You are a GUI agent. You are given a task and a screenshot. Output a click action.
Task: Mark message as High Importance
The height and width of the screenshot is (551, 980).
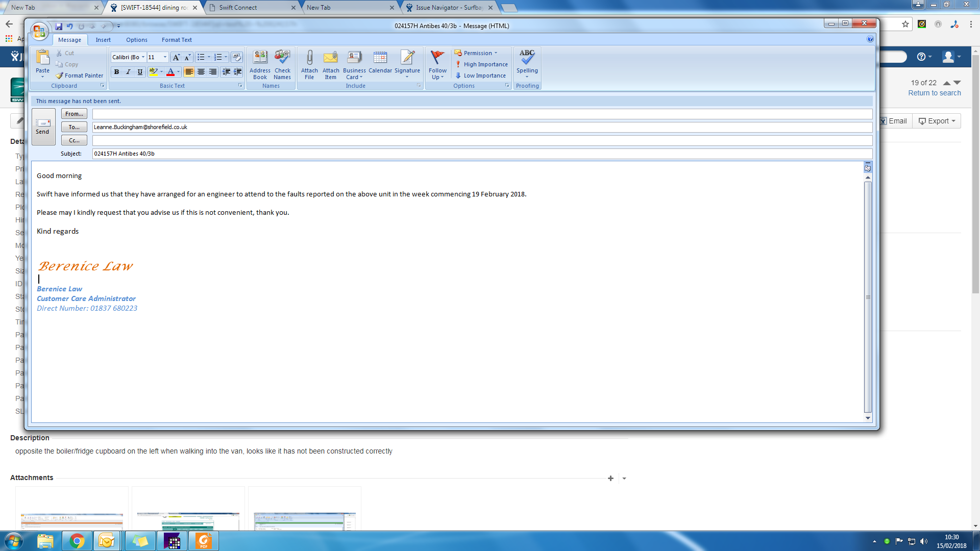pyautogui.click(x=481, y=64)
